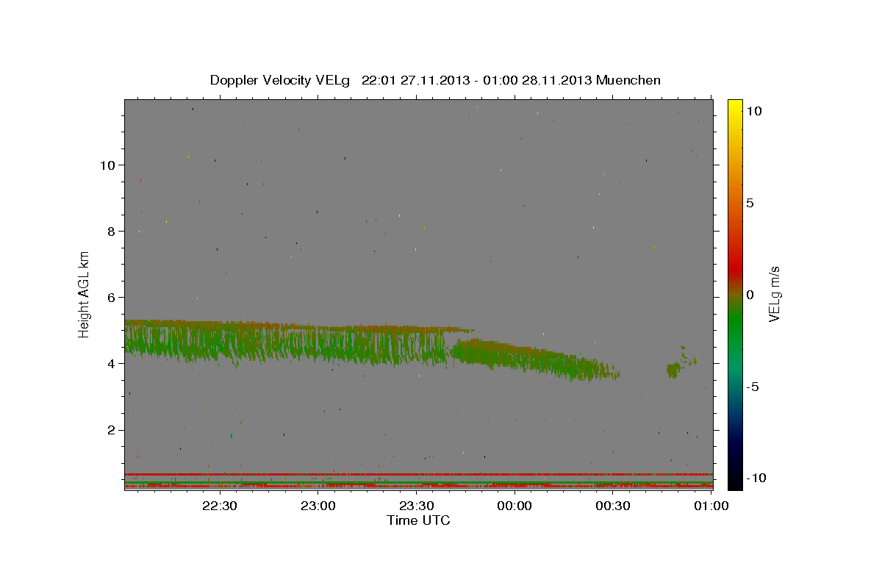
Task: Click the colorbar label 0
Action: (750, 295)
